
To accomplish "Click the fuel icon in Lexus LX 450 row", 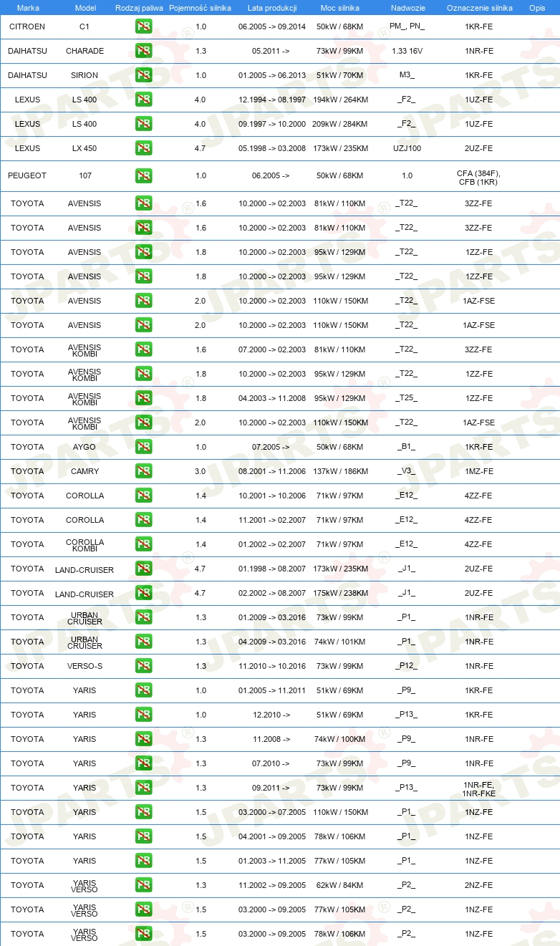I will pyautogui.click(x=143, y=148).
